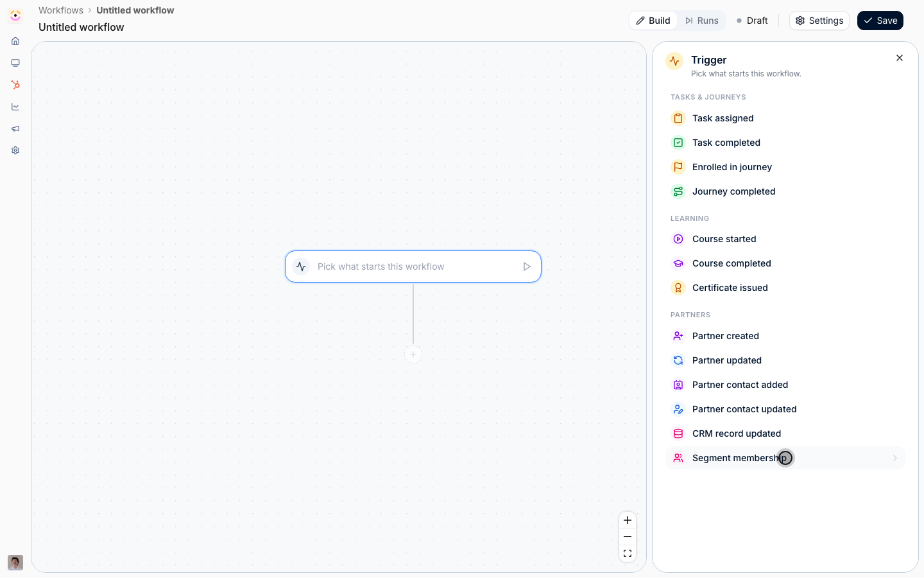
Task: Click the play icon on the trigger node
Action: click(x=527, y=267)
